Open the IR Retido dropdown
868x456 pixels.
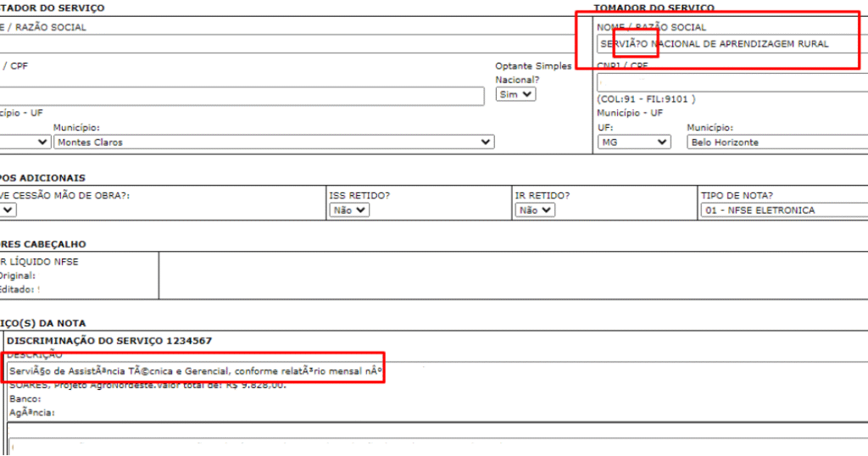click(x=536, y=210)
